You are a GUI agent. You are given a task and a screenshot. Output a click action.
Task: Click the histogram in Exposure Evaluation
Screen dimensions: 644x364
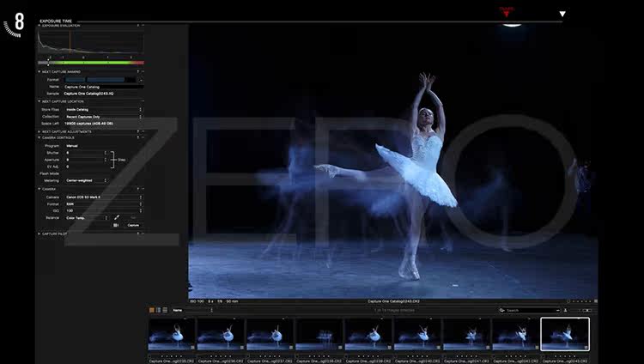click(x=91, y=41)
